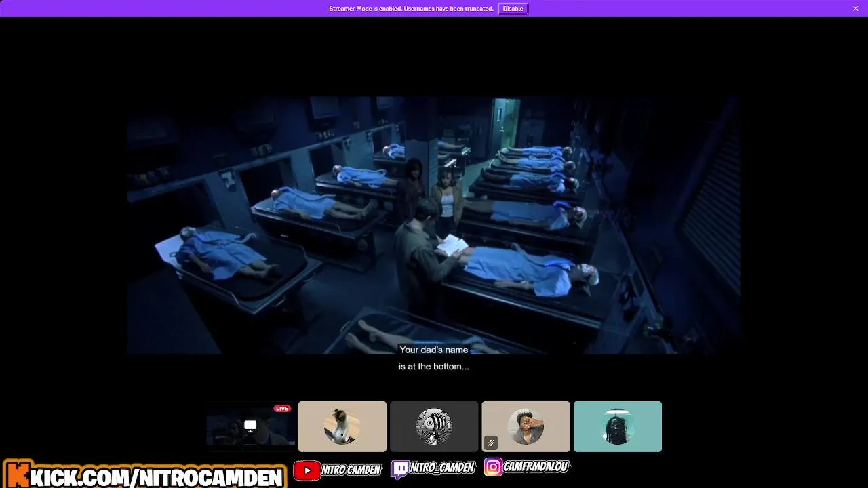This screenshot has height=488, width=868.
Task: Click the red LIVE badge
Action: [282, 409]
